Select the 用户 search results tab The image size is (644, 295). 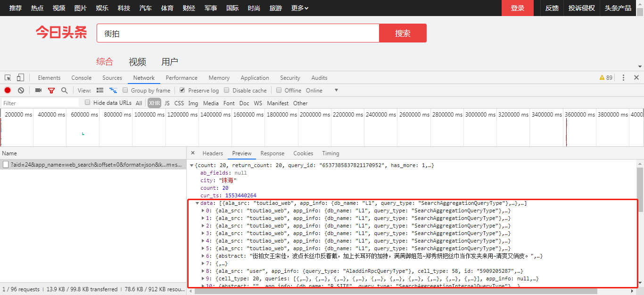pyautogui.click(x=170, y=62)
